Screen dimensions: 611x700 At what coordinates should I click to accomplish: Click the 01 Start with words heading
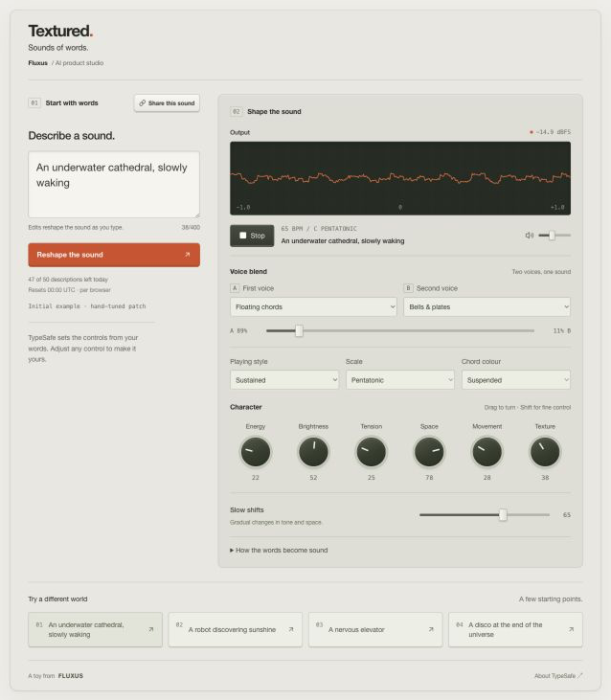point(63,103)
